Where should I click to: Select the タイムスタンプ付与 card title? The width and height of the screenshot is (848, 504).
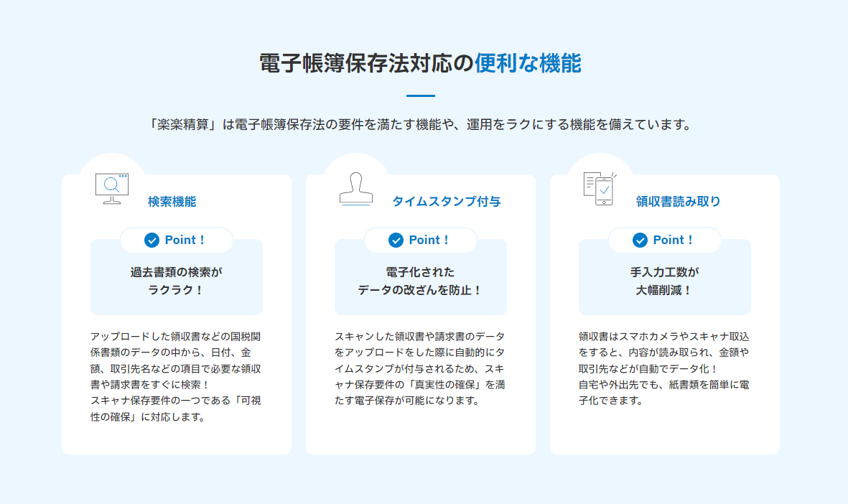[x=446, y=202]
